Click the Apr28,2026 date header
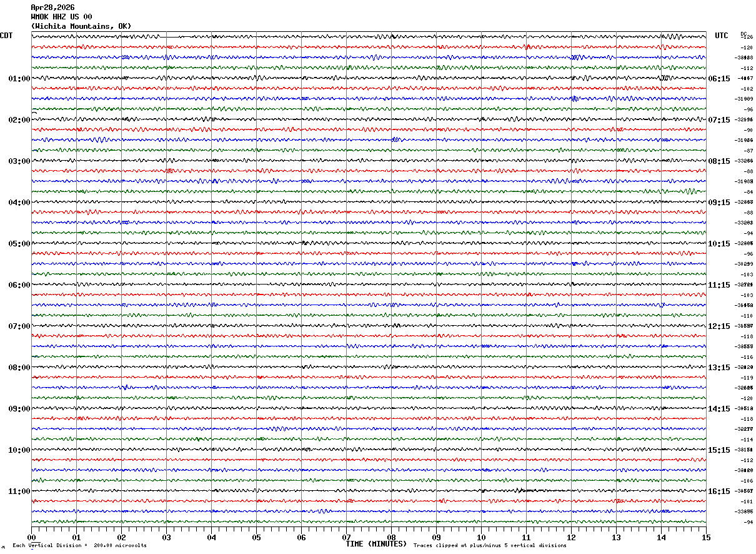Screen dimensions: 756x554 52,8
